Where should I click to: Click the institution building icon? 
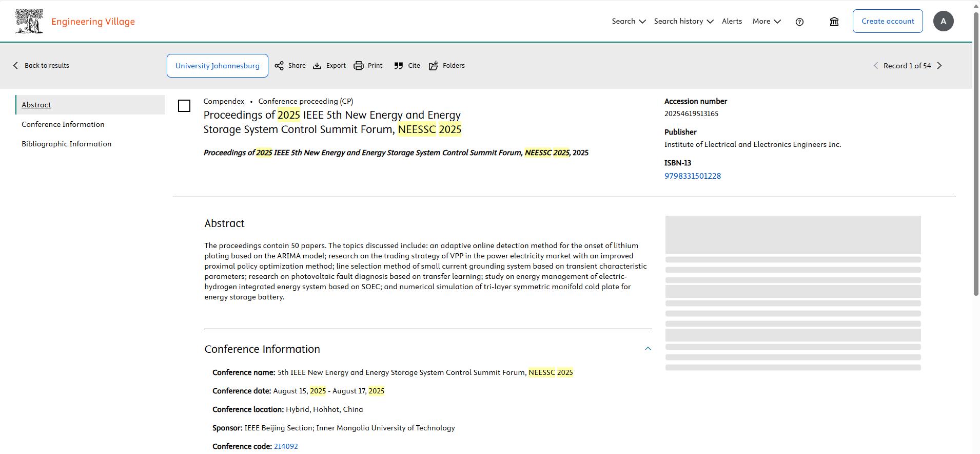pyautogui.click(x=834, y=22)
